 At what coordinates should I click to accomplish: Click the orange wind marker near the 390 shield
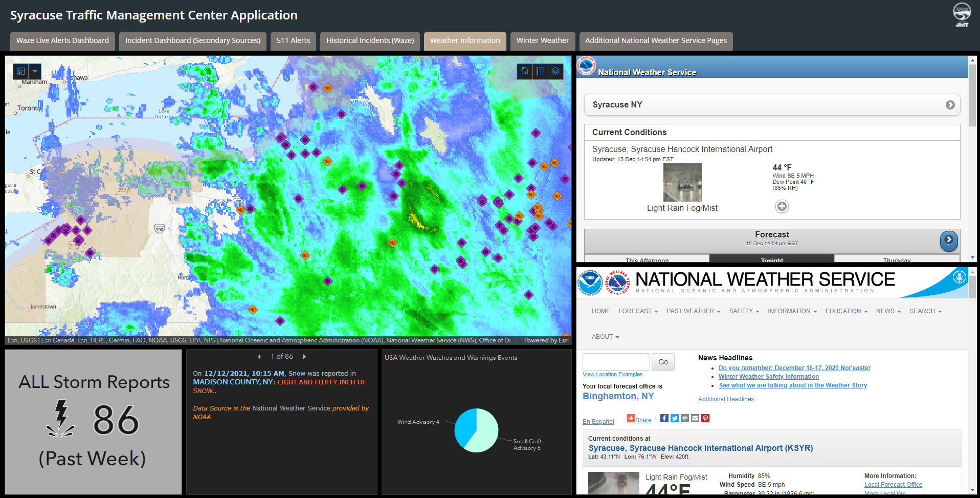tap(240, 209)
